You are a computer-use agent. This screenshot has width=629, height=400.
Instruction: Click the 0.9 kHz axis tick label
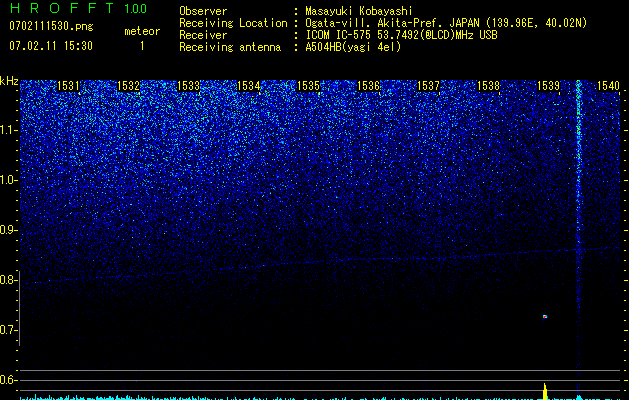pos(8,230)
